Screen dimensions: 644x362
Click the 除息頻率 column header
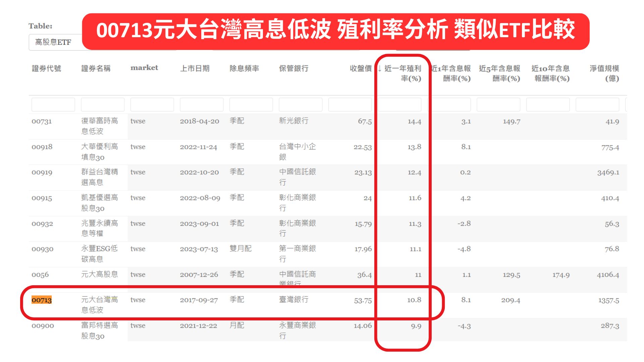click(244, 68)
